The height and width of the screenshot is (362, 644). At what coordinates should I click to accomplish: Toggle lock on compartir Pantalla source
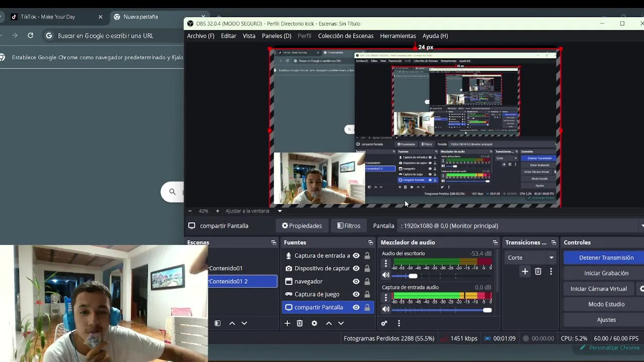pos(367,307)
